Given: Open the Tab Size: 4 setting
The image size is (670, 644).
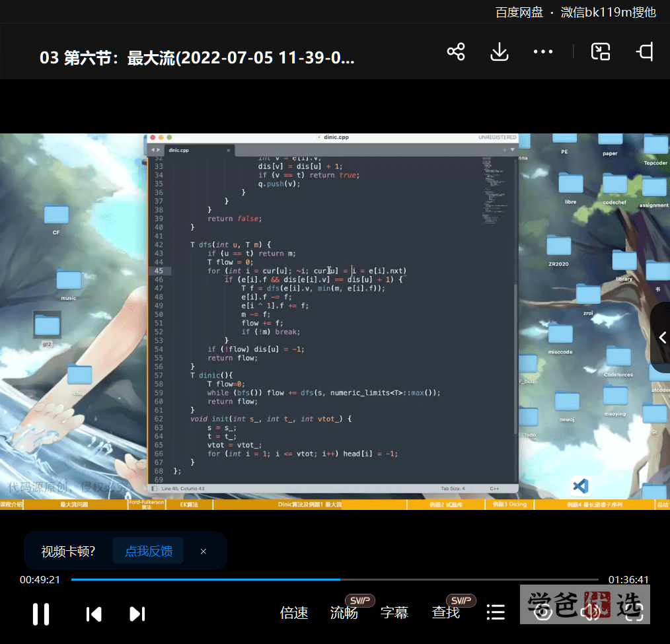Looking at the screenshot, I should click(x=453, y=489).
